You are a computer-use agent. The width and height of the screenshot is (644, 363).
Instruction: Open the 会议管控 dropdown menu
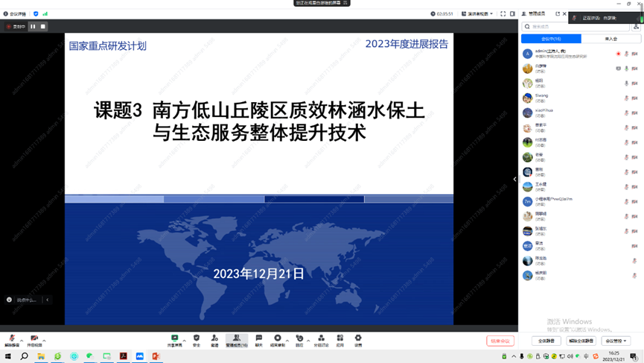[x=616, y=341]
